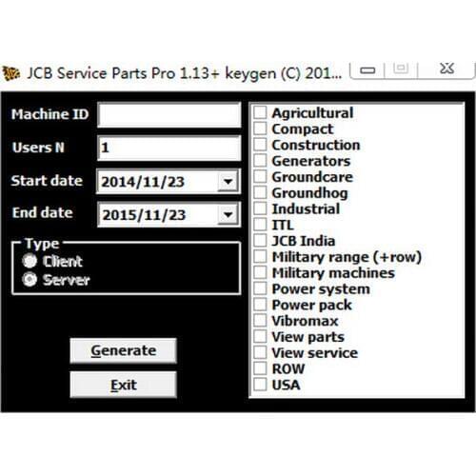The image size is (476, 476).
Task: Enable the Compact option
Action: point(260,129)
